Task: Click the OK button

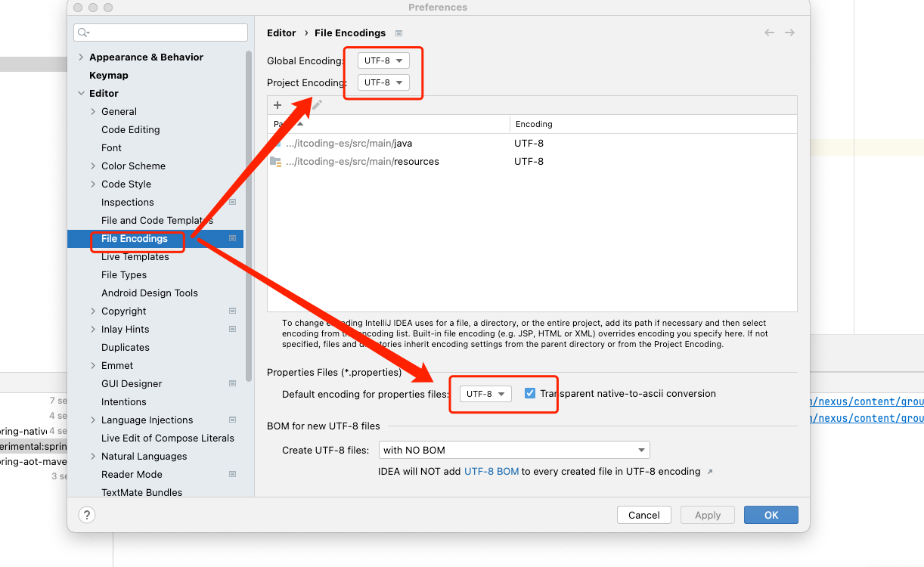Action: click(x=771, y=515)
